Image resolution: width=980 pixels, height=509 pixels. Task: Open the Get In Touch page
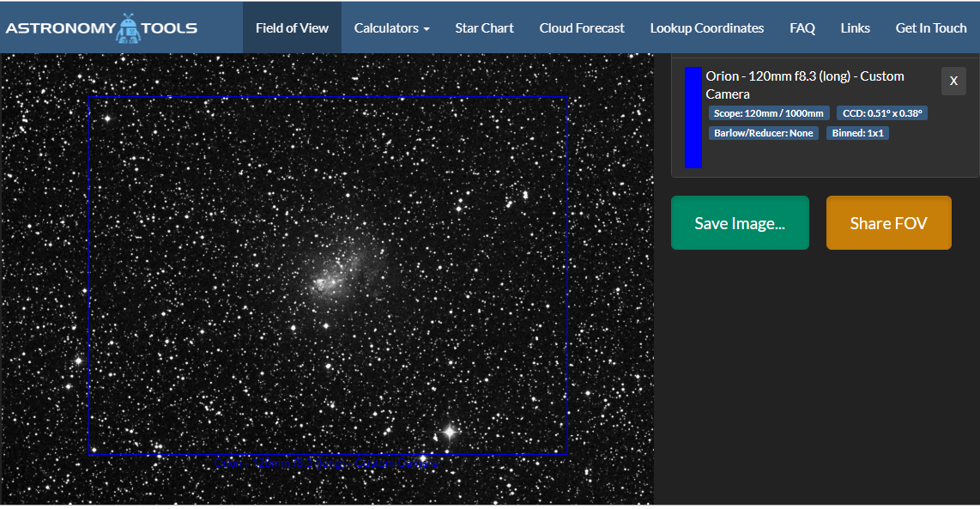click(x=930, y=27)
